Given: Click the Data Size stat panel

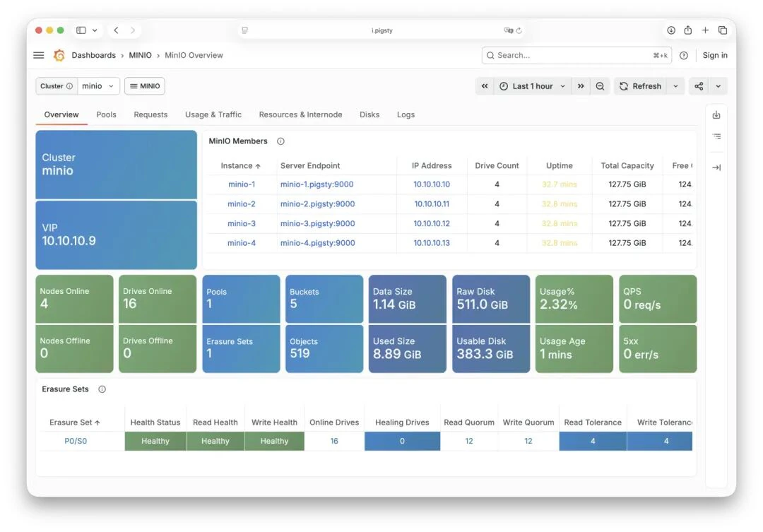Looking at the screenshot, I should 408,299.
